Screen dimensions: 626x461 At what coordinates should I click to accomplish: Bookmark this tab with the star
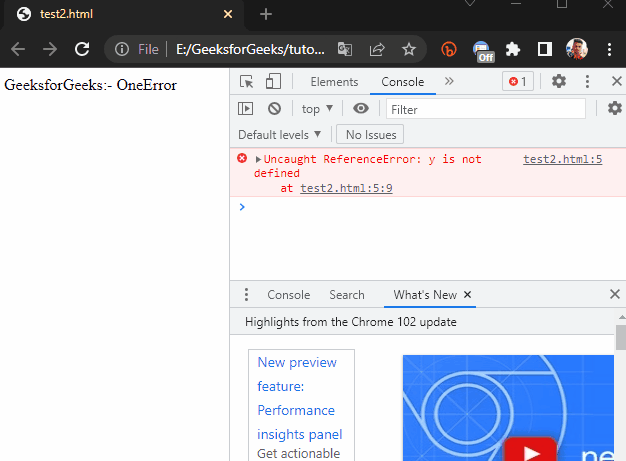[x=409, y=49]
